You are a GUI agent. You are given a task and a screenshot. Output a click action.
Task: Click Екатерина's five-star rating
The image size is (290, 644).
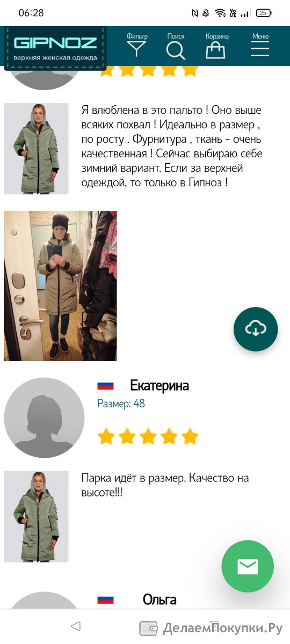tap(148, 437)
